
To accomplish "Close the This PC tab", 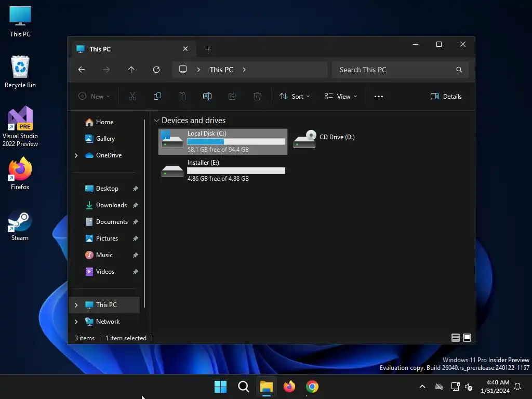I will pyautogui.click(x=185, y=49).
